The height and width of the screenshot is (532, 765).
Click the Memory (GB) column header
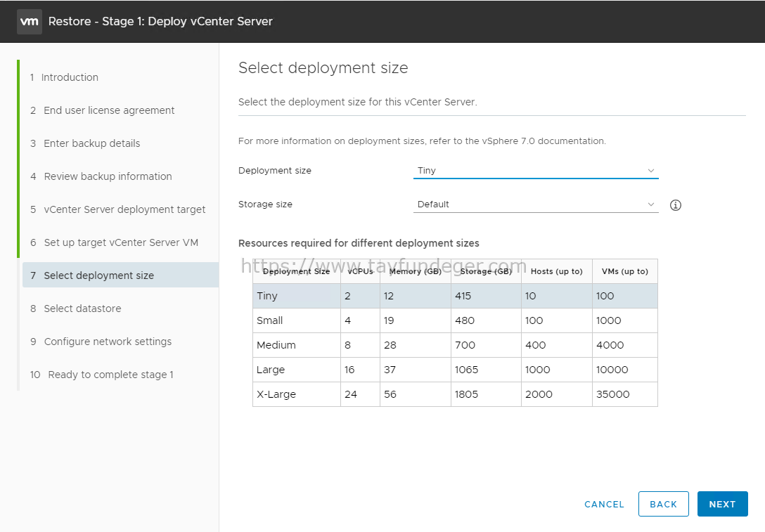(x=415, y=271)
